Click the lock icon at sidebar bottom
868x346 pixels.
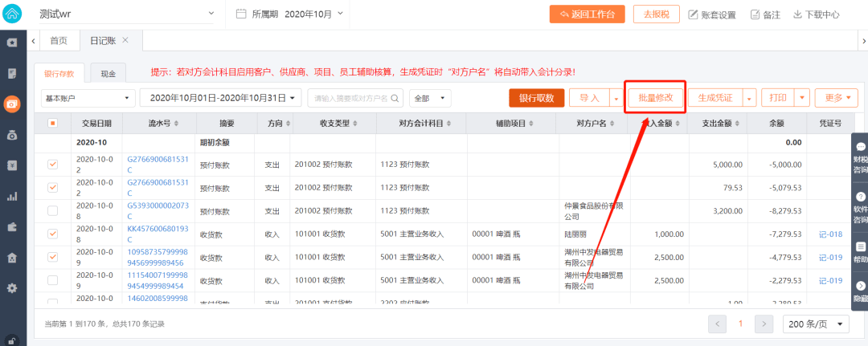(x=12, y=340)
